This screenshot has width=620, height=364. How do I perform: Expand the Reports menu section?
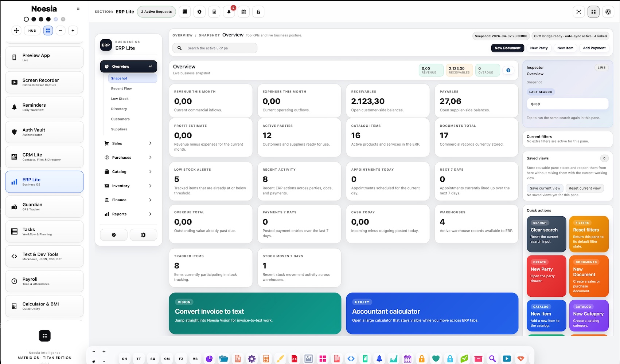[x=129, y=214]
